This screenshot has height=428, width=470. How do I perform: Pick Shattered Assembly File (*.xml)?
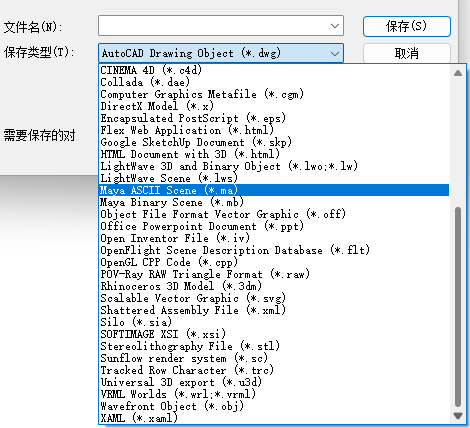[x=274, y=310]
